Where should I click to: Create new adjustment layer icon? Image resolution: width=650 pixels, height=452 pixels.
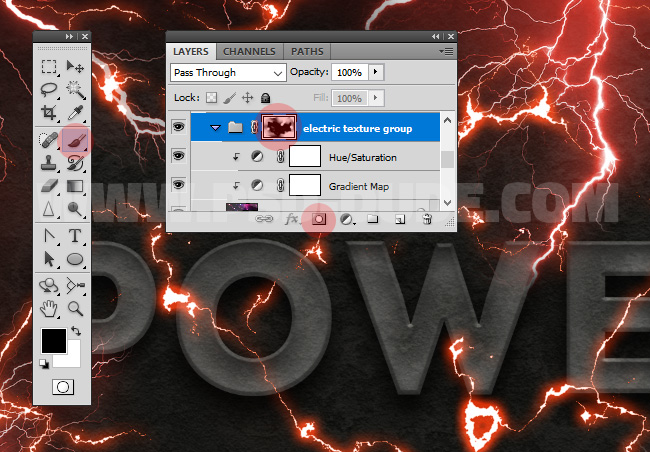tap(346, 217)
